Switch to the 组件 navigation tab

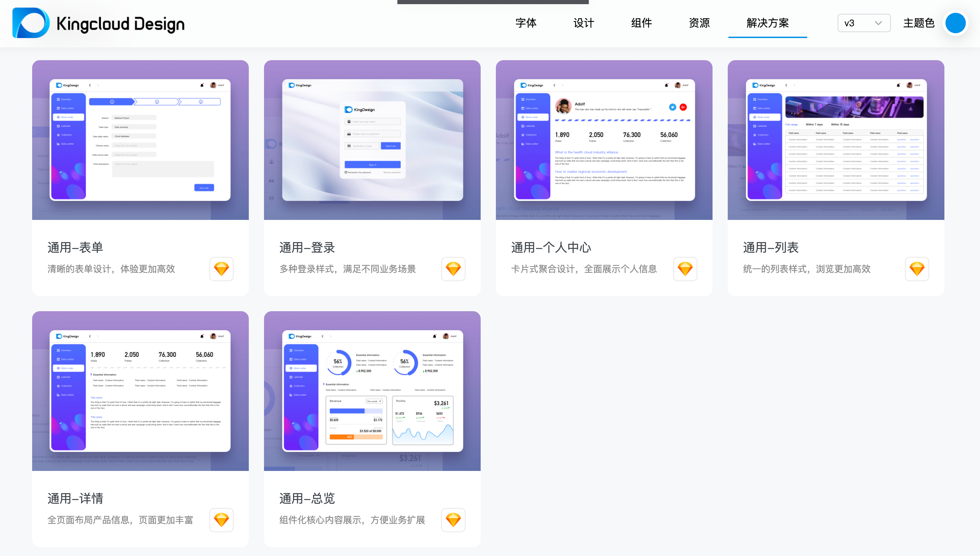(x=641, y=23)
